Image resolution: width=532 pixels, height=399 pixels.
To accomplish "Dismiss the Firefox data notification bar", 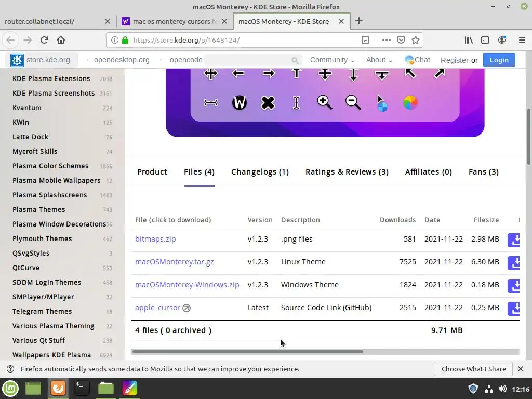I will (x=521, y=369).
